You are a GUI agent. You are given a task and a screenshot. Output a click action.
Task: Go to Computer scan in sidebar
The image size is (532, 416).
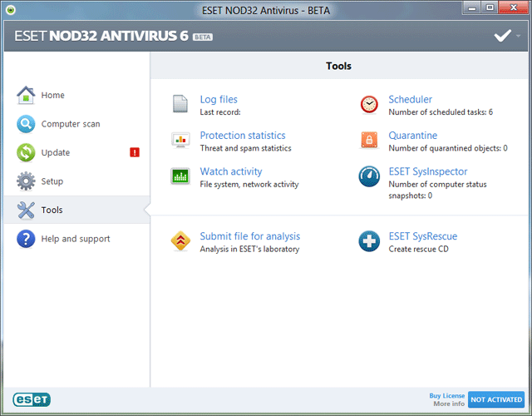pyautogui.click(x=70, y=124)
